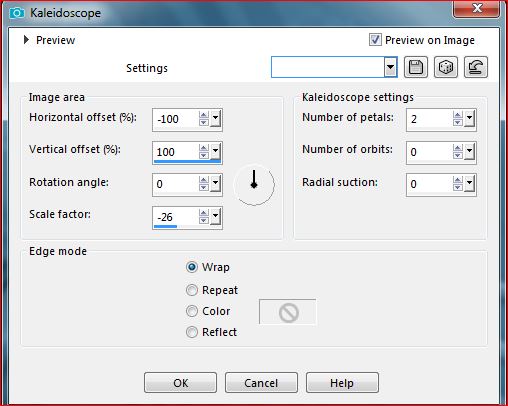Click the Save preset floppy disk icon
The width and height of the screenshot is (508, 406).
(416, 67)
